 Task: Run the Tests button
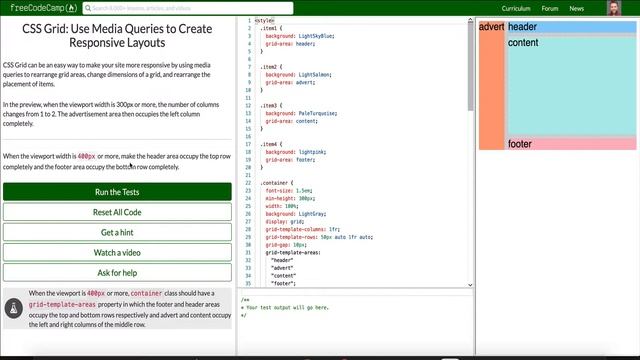(x=117, y=192)
